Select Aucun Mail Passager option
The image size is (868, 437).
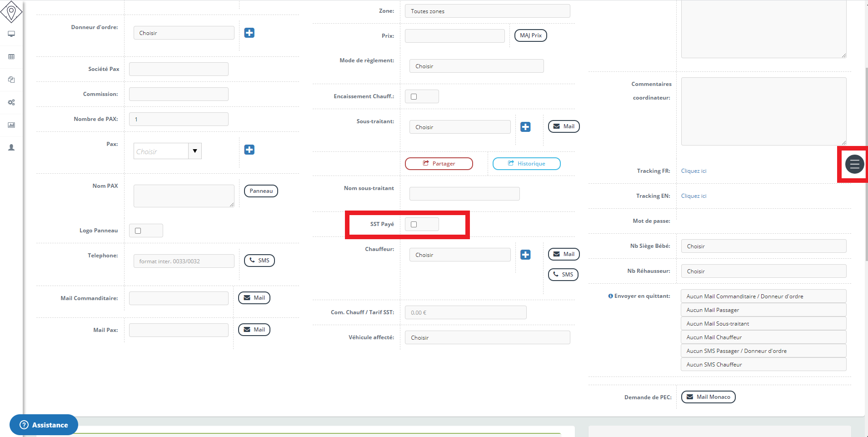[763, 310]
